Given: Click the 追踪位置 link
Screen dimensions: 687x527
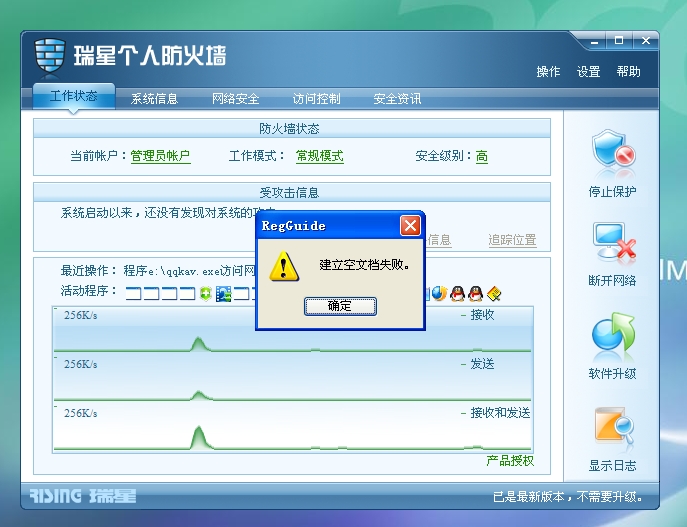Looking at the screenshot, I should (x=512, y=240).
